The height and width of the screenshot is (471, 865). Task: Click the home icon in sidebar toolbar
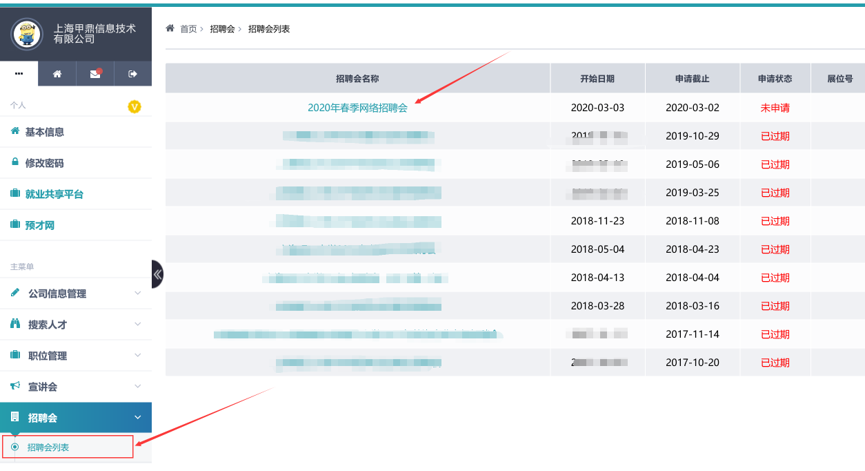coord(57,74)
